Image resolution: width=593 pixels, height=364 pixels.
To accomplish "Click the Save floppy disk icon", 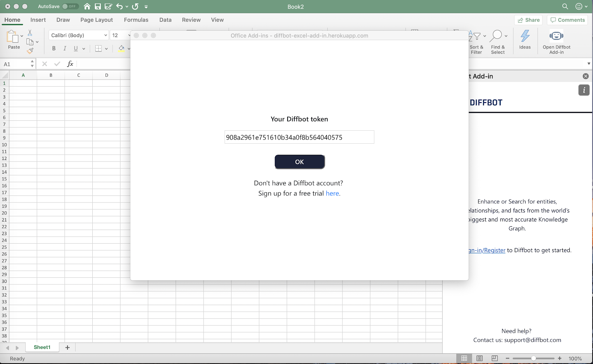I will coord(98,6).
